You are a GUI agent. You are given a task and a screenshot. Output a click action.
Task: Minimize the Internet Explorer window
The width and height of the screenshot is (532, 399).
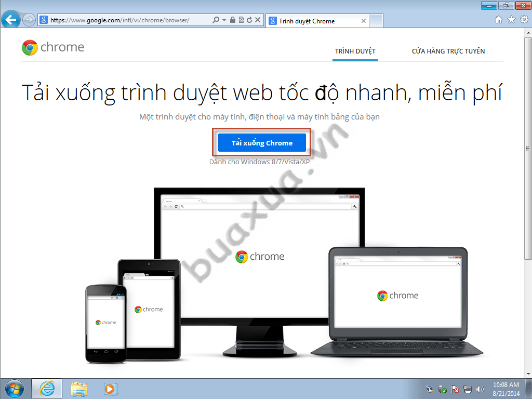click(489, 5)
